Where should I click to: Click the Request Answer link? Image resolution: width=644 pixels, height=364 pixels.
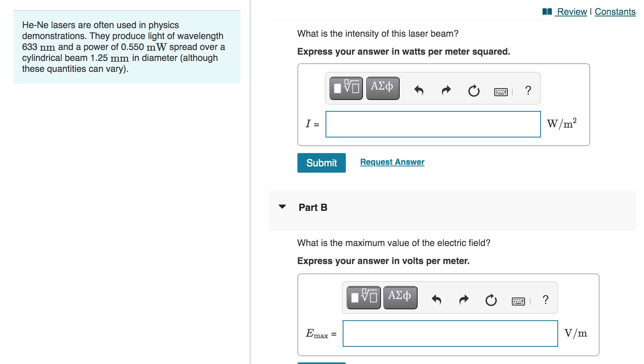(x=392, y=162)
